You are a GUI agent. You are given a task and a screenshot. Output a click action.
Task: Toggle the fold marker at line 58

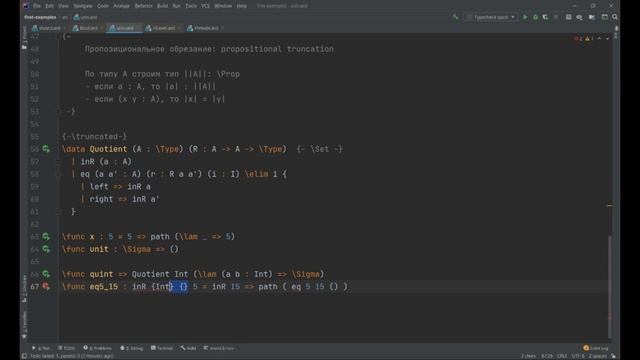coord(58,174)
